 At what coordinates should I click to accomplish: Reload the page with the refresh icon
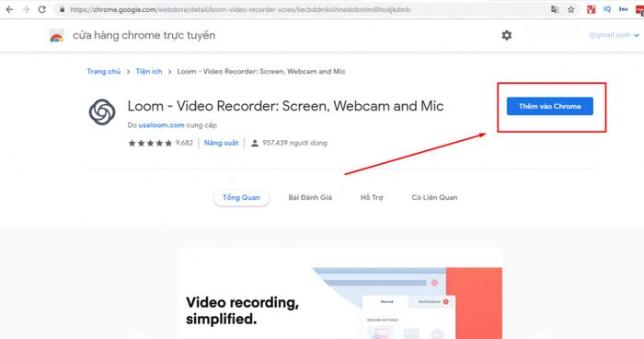(x=42, y=9)
